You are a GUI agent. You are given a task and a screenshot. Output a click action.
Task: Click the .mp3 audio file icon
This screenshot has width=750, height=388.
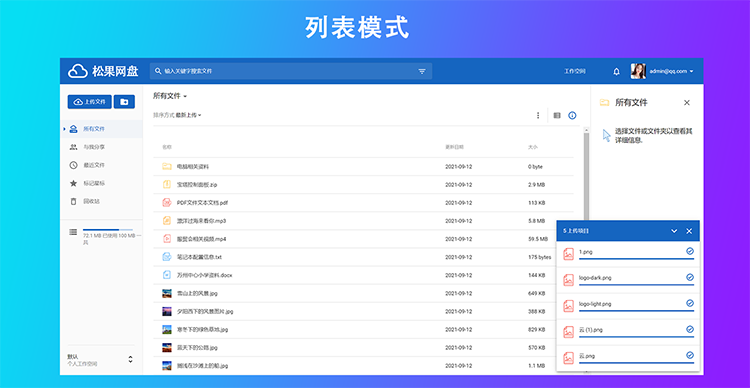coord(166,221)
